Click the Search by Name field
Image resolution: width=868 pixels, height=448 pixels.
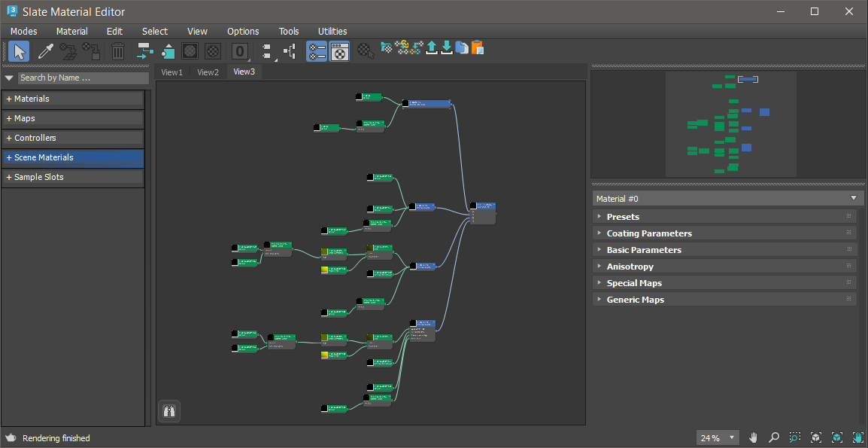pos(83,78)
